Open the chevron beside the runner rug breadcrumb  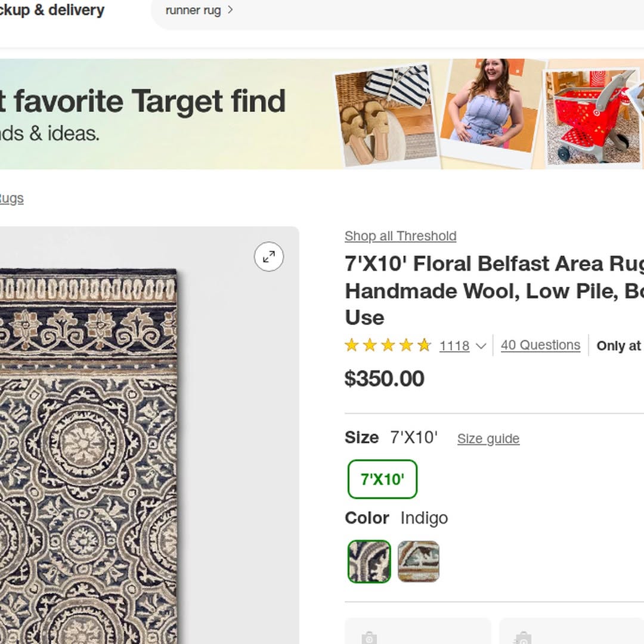tap(232, 10)
